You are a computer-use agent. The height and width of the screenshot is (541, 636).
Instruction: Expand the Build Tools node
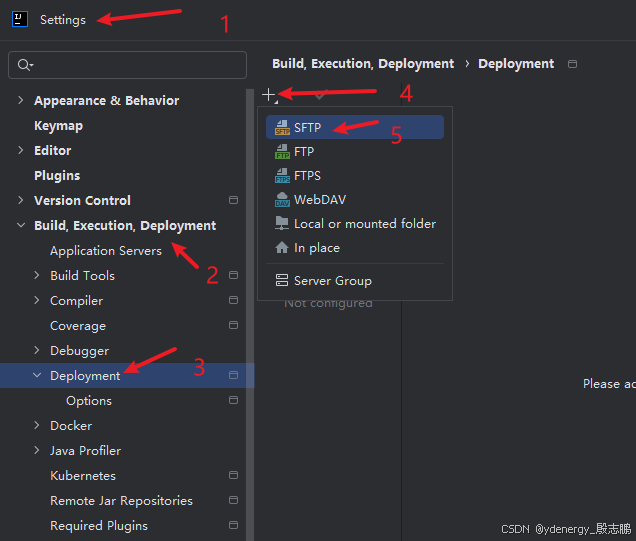[37, 276]
